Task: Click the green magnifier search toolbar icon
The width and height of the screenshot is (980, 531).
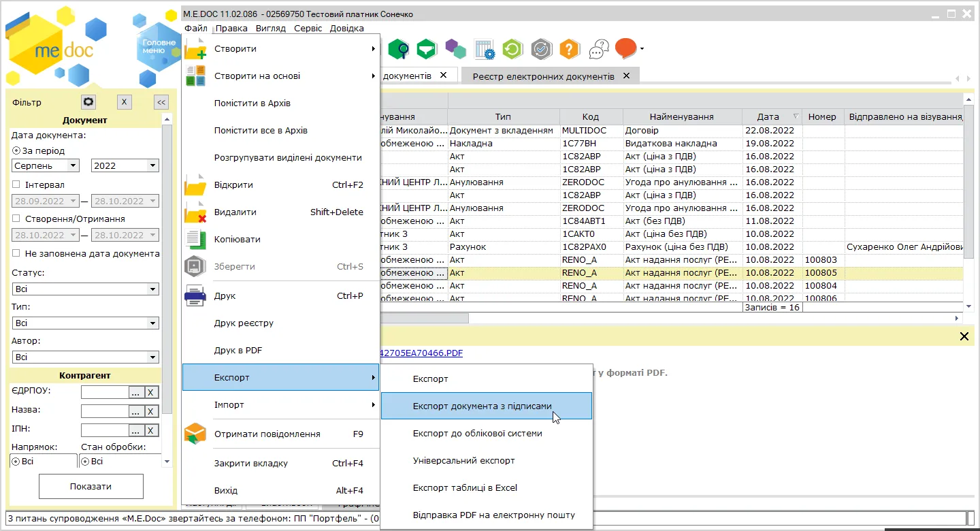Action: tap(399, 49)
